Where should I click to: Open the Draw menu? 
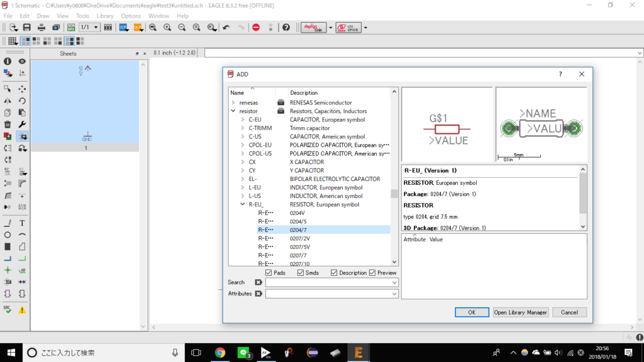tap(43, 16)
